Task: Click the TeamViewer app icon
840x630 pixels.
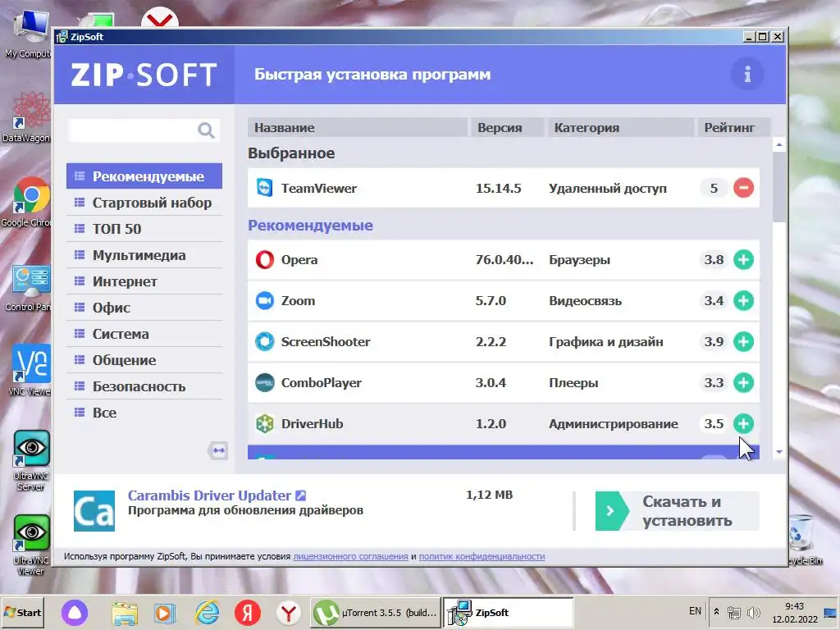Action: click(x=265, y=188)
